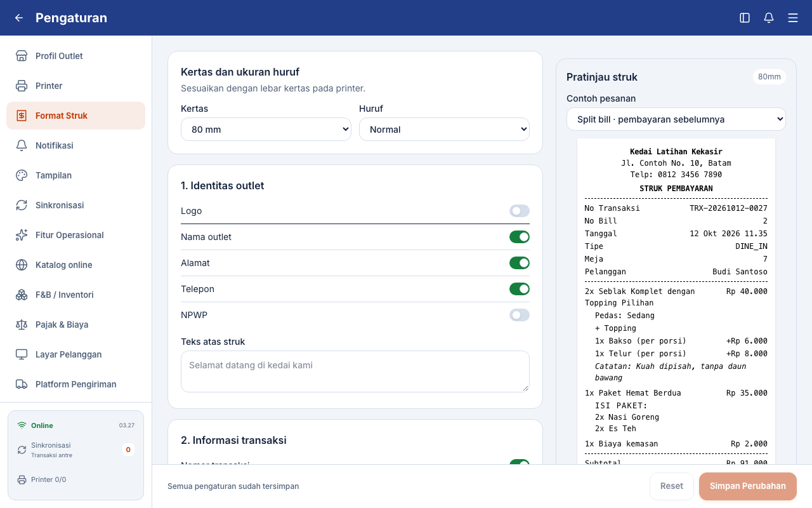Open the Huruf Normal dropdown
This screenshot has width=812, height=508.
tap(444, 130)
